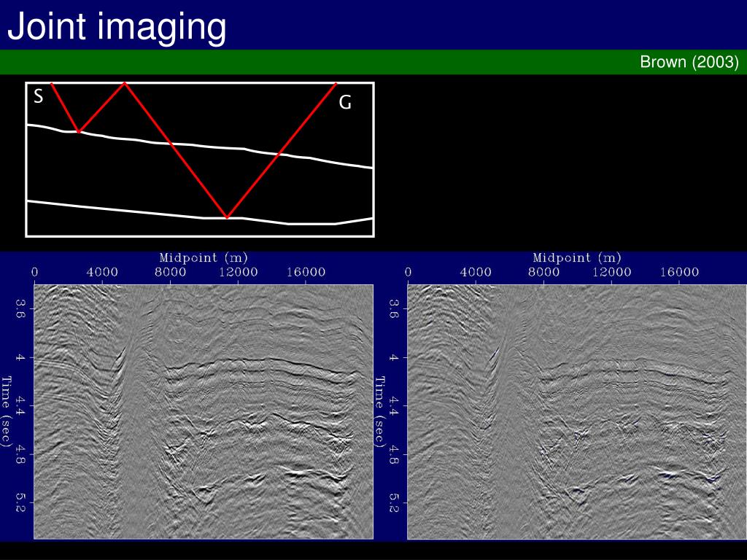747x560 pixels.
Task: Click the '4.8' time tick on right plot
Action: [394, 454]
